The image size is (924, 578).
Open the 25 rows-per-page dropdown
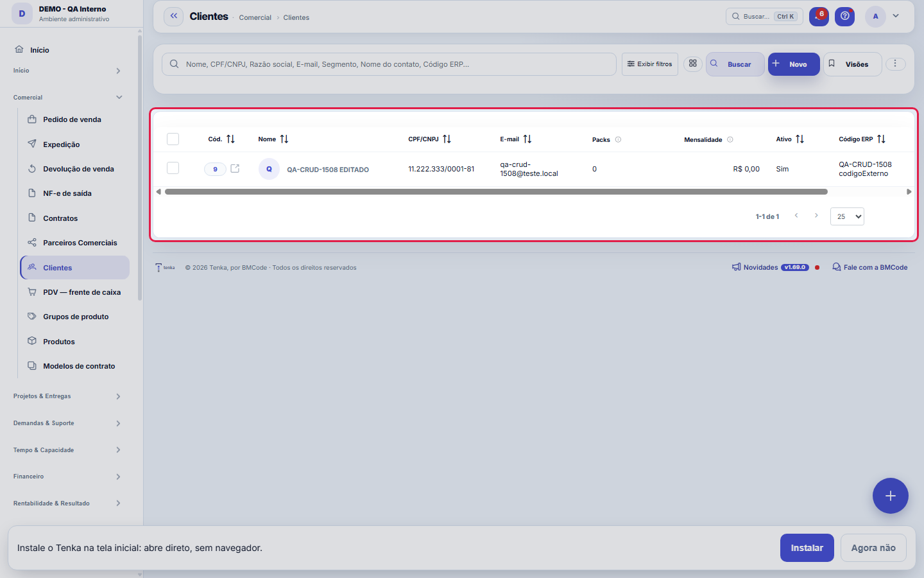pyautogui.click(x=847, y=216)
